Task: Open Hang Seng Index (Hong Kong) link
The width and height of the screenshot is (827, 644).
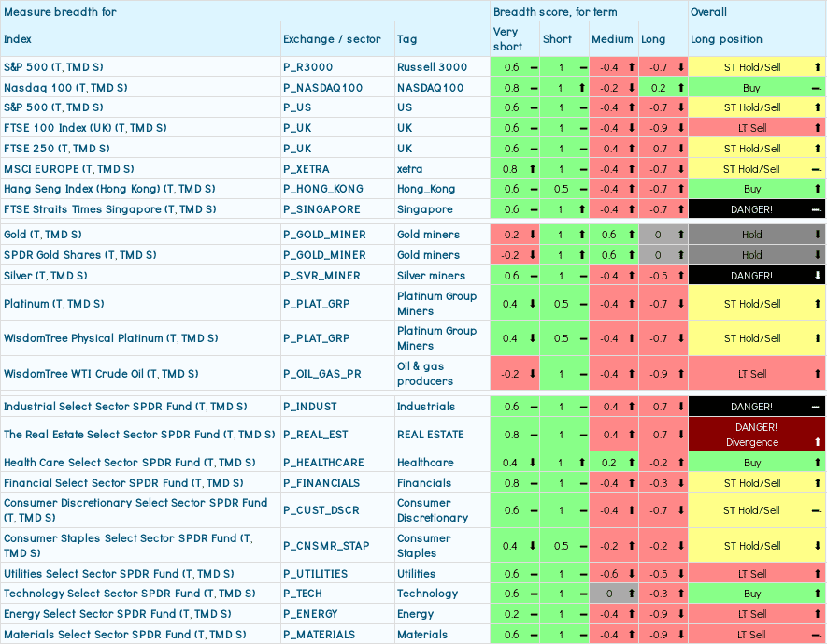Action: click(x=109, y=189)
